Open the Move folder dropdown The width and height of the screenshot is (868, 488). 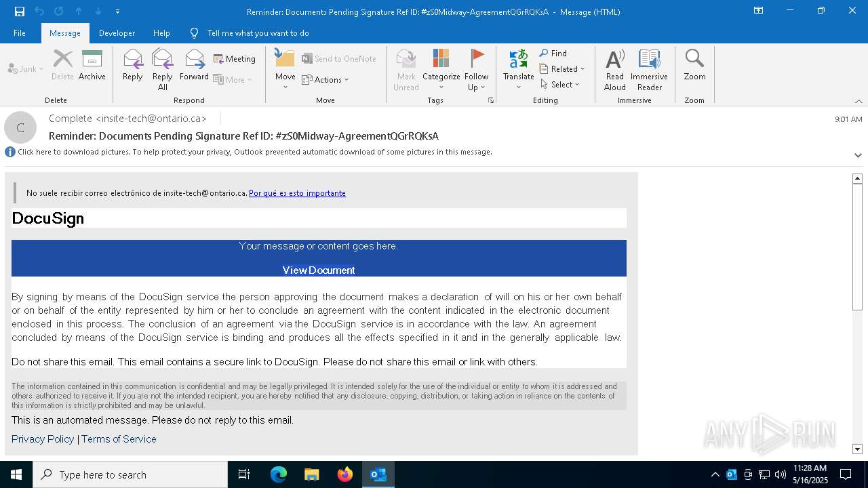pos(285,70)
